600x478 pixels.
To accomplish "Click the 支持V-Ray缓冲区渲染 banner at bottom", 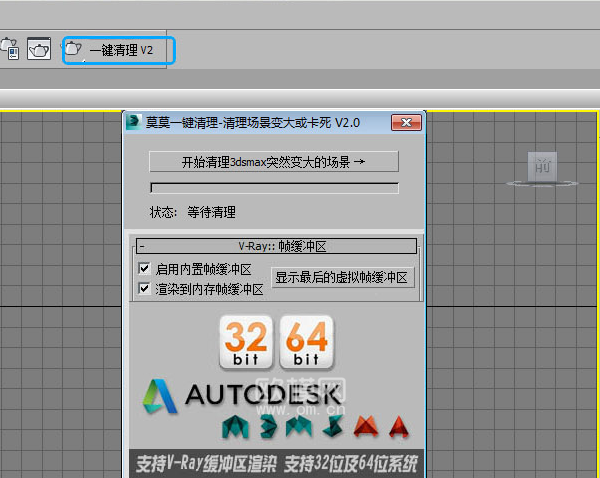I will 275,463.
